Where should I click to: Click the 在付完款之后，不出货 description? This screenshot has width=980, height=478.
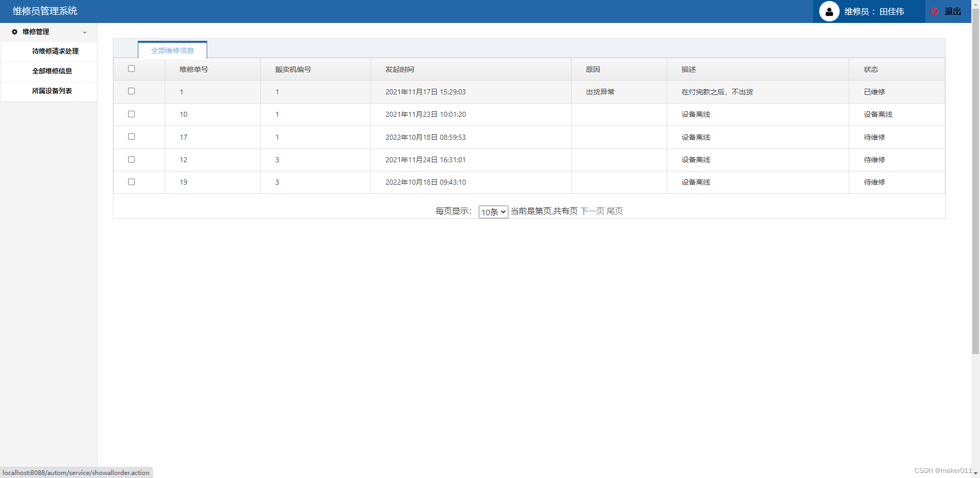(x=717, y=92)
